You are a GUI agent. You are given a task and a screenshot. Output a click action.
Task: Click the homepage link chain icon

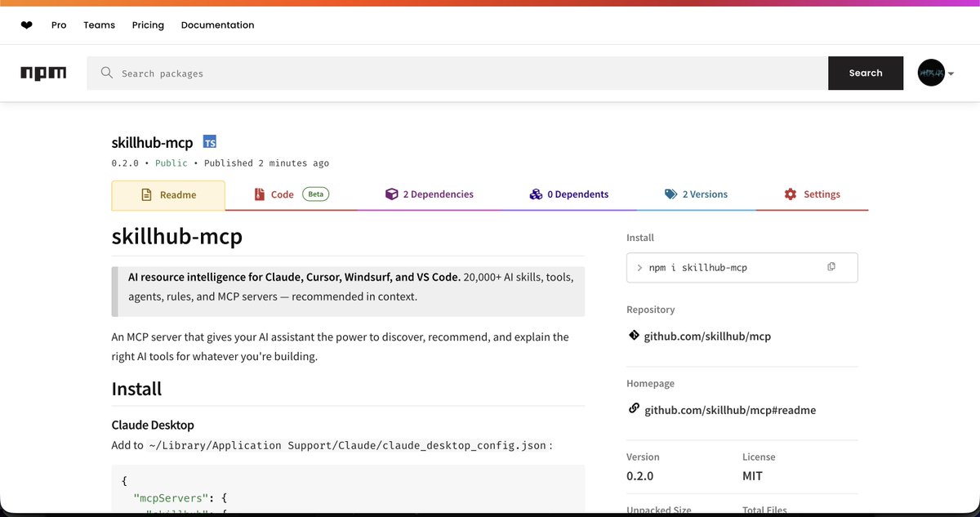click(634, 408)
